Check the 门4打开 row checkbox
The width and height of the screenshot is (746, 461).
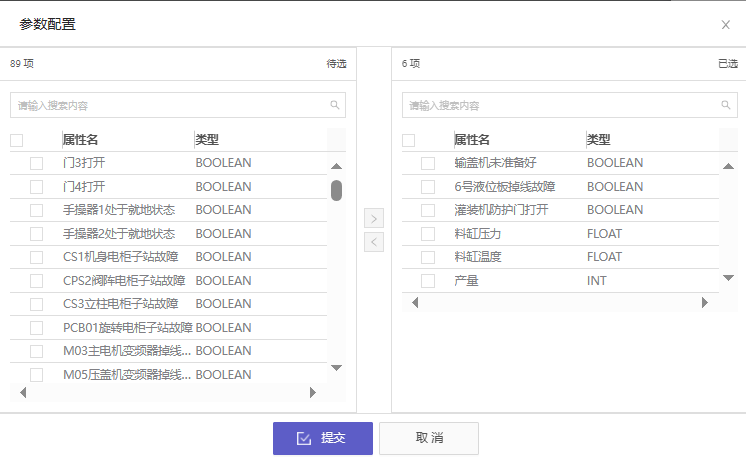pos(37,186)
